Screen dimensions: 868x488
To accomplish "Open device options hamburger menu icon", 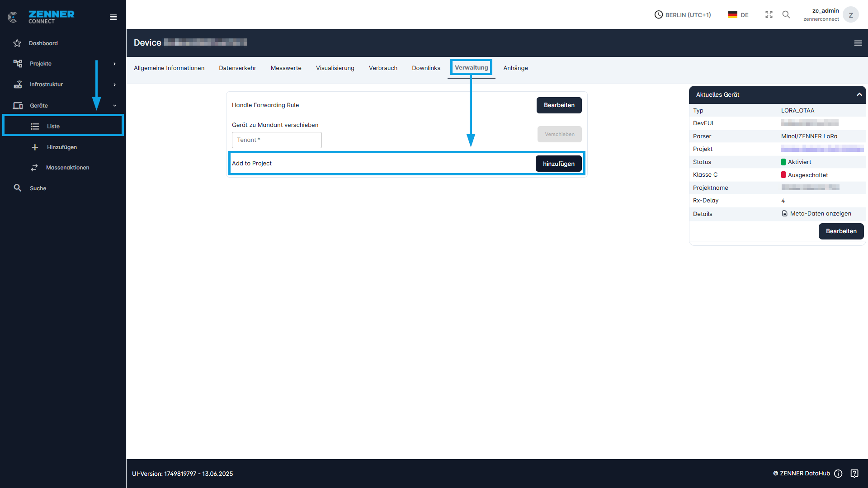I will tap(858, 43).
